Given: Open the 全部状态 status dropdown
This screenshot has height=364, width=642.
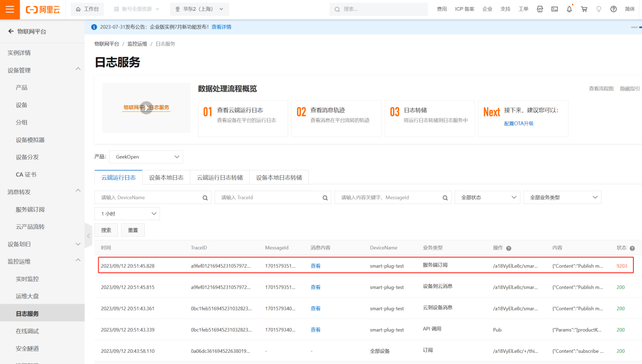Looking at the screenshot, I should click(x=487, y=197).
